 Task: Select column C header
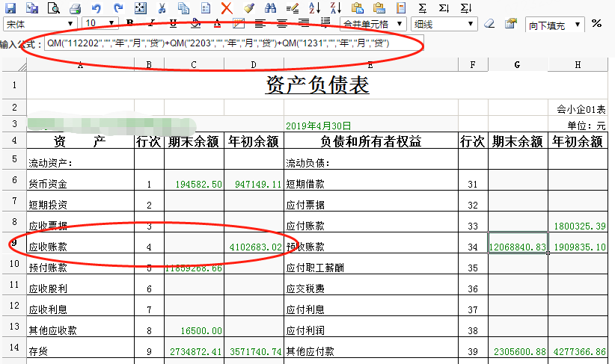tap(194, 64)
